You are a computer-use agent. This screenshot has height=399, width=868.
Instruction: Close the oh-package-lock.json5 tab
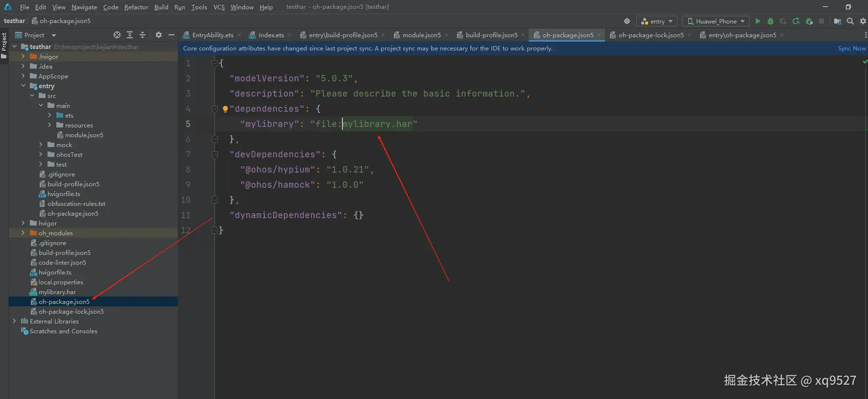pyautogui.click(x=690, y=35)
